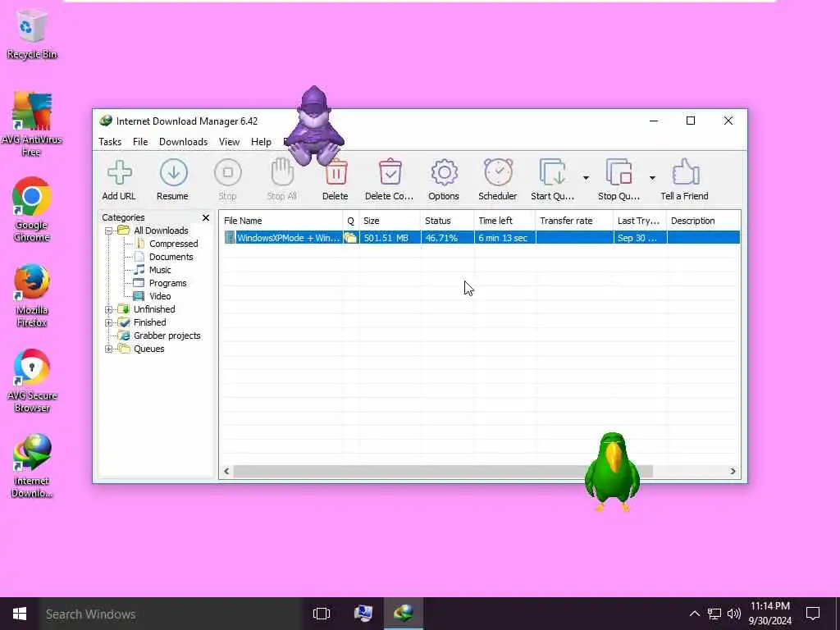Open the View menu
Viewport: 840px width, 630px height.
[230, 142]
